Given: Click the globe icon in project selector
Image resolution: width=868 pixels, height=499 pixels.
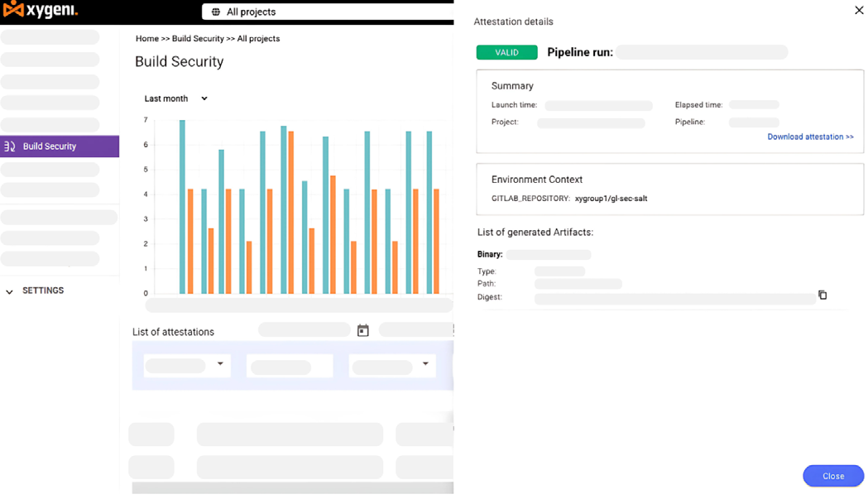Looking at the screenshot, I should pos(216,12).
